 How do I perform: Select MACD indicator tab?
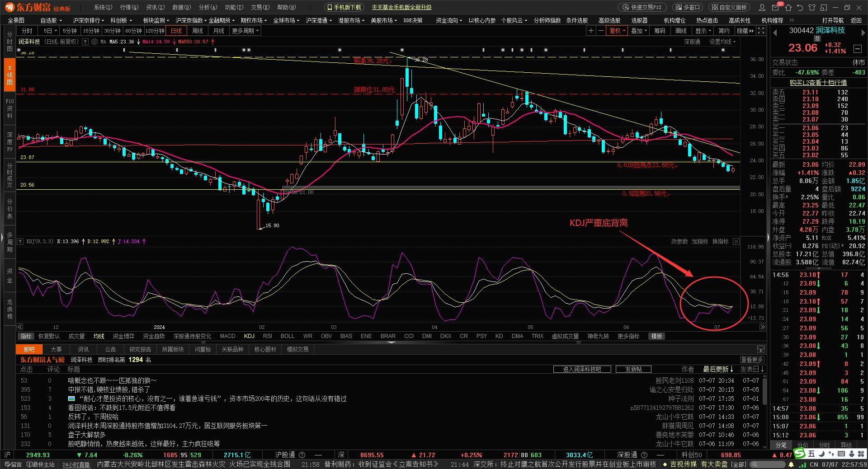228,336
